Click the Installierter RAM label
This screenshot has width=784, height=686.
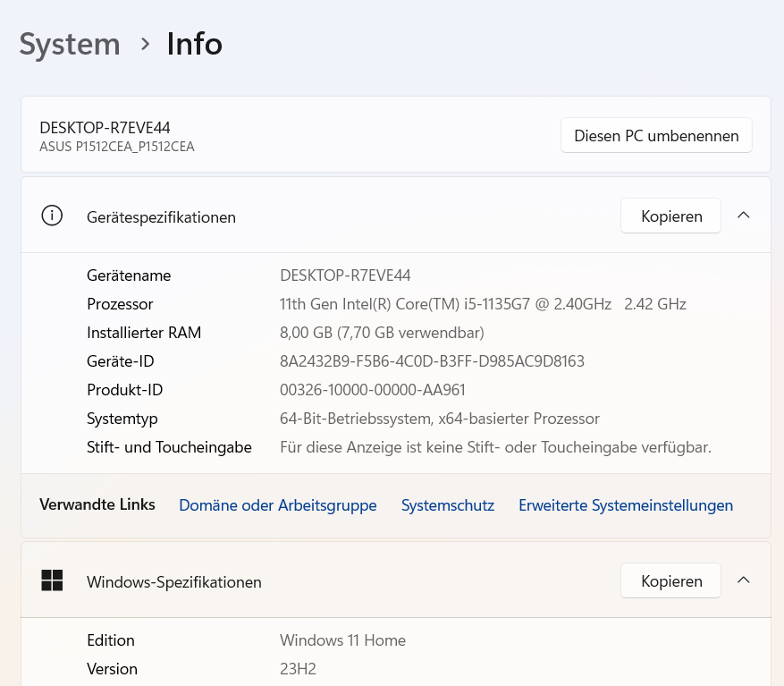pyautogui.click(x=144, y=332)
